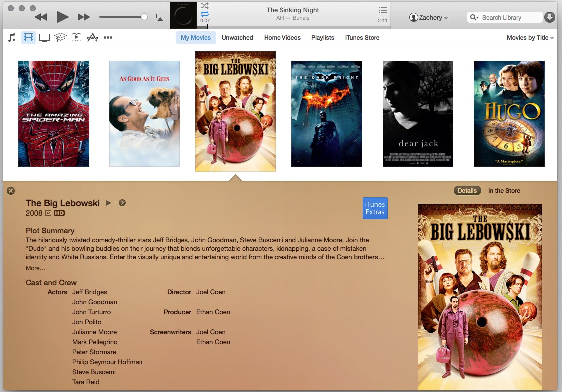Click actor name Jeff Bridges
562x392 pixels.
coord(90,292)
